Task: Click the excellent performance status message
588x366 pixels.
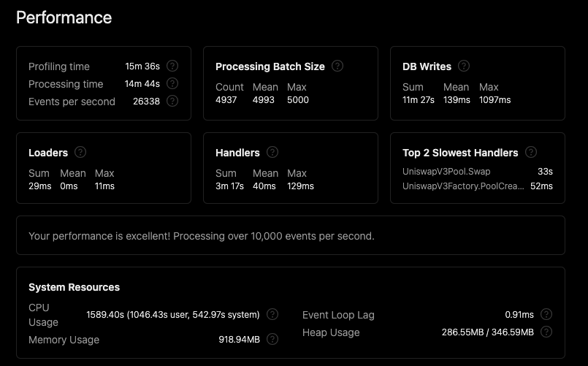Action: (x=201, y=236)
